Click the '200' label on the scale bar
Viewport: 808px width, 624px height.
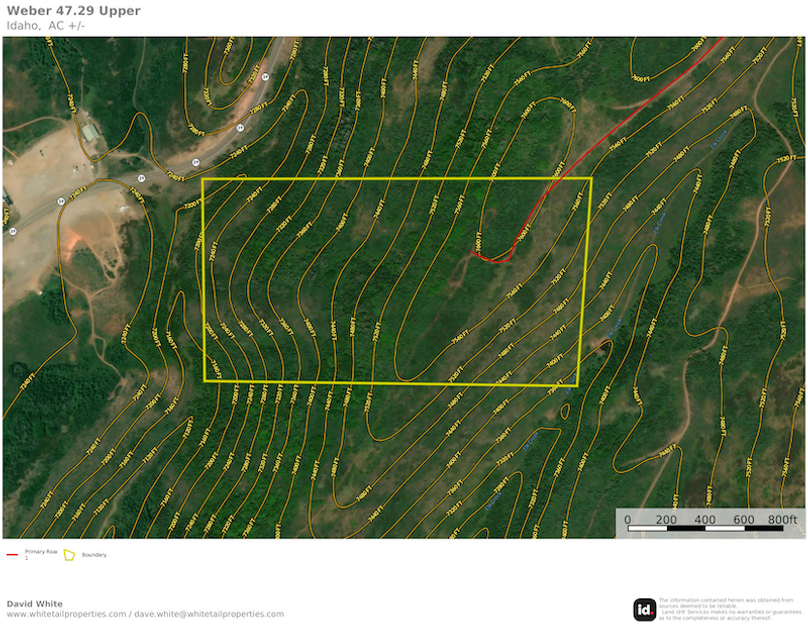click(666, 519)
